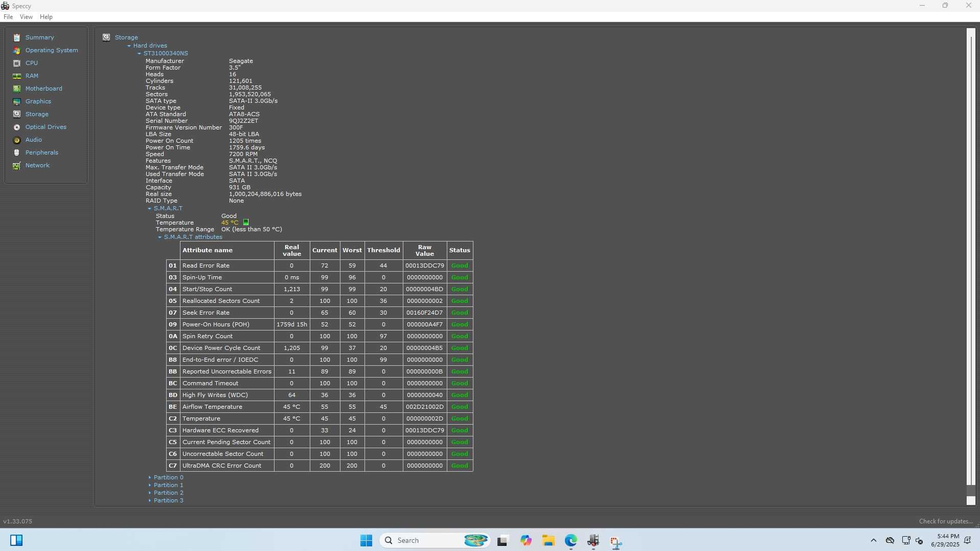Click the Network icon in sidebar
The width and height of the screenshot is (980, 551).
point(17,166)
